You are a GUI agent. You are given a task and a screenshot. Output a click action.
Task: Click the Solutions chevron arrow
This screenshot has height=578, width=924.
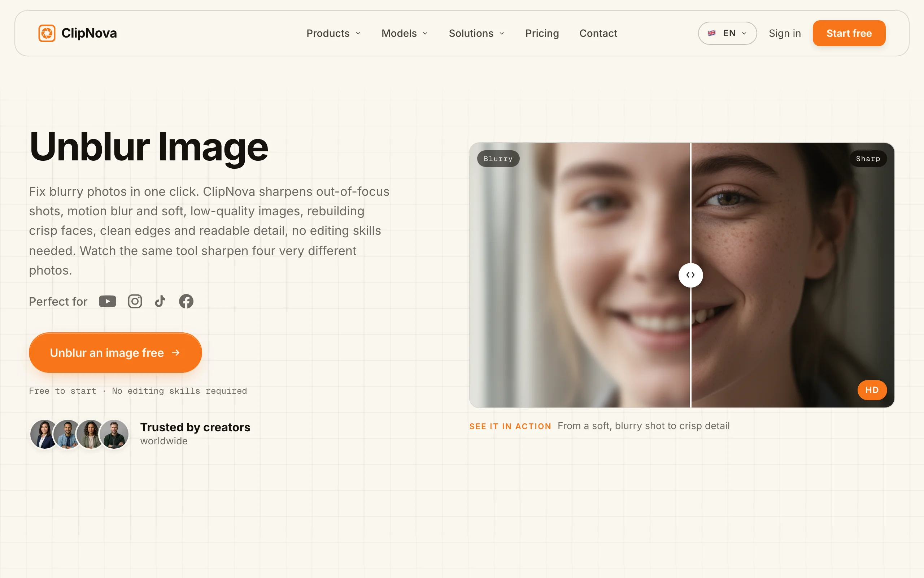[502, 34]
